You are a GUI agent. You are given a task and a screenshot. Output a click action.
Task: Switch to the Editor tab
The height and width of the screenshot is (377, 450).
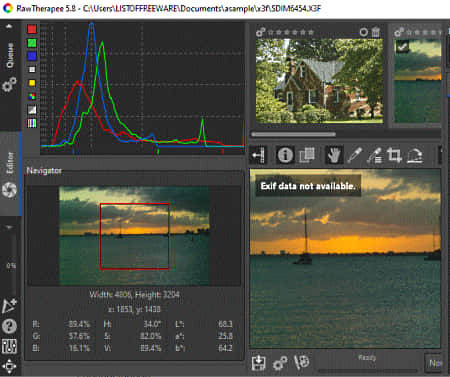tap(10, 163)
